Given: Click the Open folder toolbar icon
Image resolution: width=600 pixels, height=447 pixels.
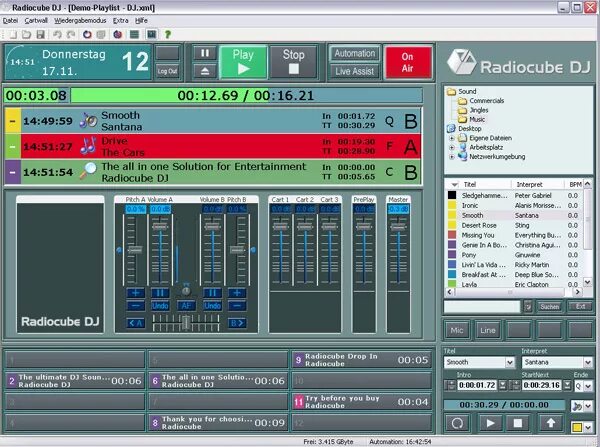Looking at the screenshot, I should pos(26,34).
